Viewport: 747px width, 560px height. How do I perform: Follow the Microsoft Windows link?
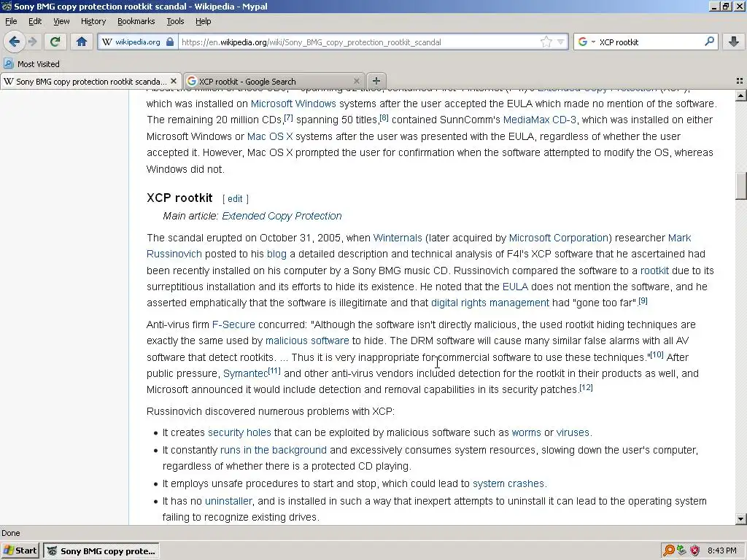293,104
